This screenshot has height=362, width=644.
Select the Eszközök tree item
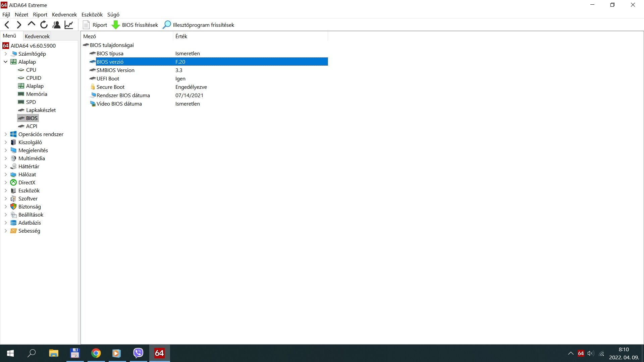29,190
